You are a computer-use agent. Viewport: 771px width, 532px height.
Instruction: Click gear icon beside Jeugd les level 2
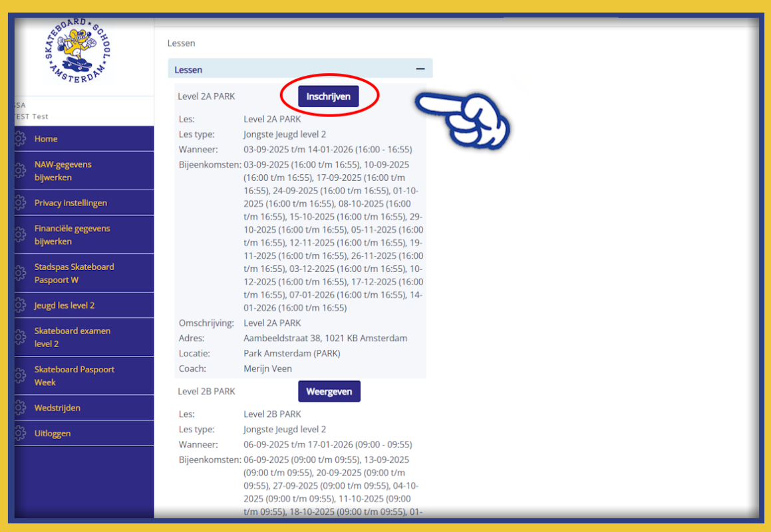click(20, 305)
